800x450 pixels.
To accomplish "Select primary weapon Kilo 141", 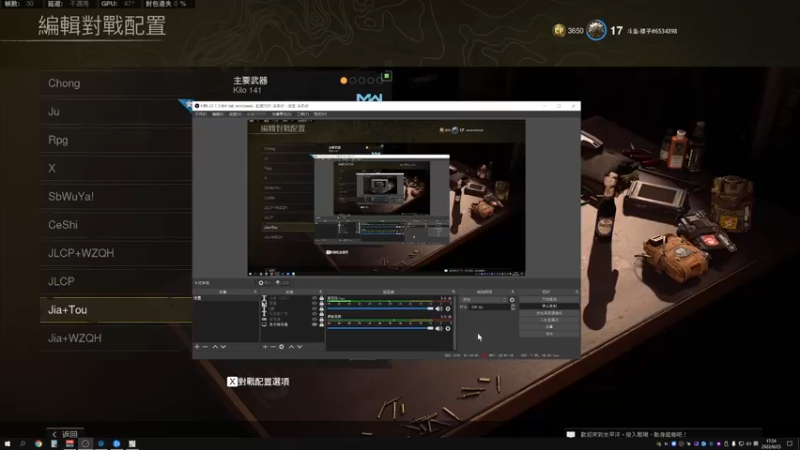I will coord(250,85).
